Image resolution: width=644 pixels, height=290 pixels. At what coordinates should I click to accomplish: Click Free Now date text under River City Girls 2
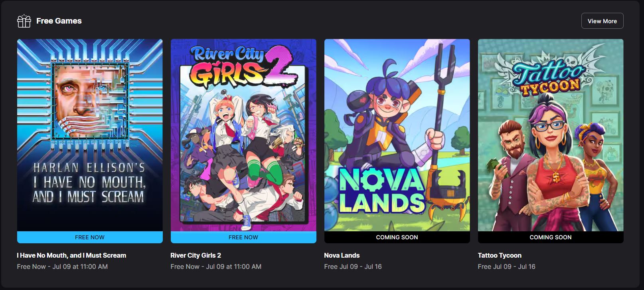(x=216, y=266)
